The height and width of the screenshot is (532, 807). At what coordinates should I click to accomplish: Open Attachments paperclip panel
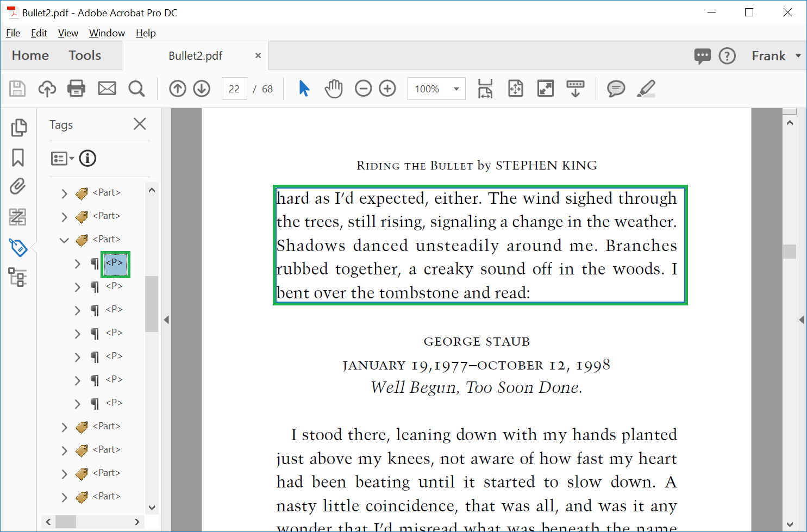[x=18, y=187]
